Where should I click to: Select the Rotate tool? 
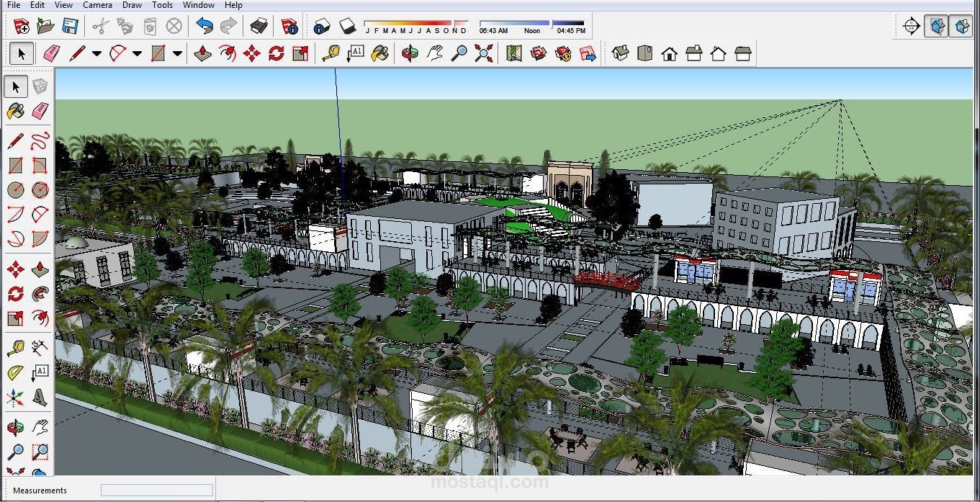[x=275, y=53]
